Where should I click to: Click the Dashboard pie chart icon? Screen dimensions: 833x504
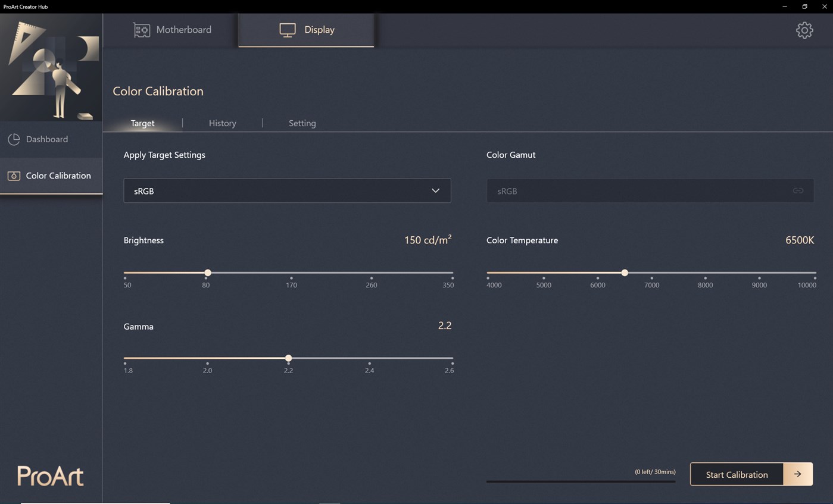coord(14,139)
